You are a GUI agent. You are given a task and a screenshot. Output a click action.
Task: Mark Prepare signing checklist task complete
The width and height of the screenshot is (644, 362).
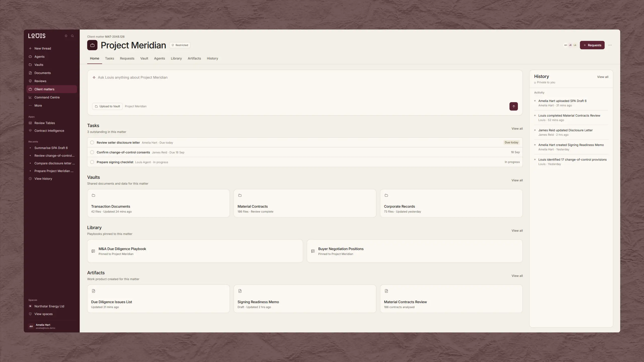click(92, 162)
